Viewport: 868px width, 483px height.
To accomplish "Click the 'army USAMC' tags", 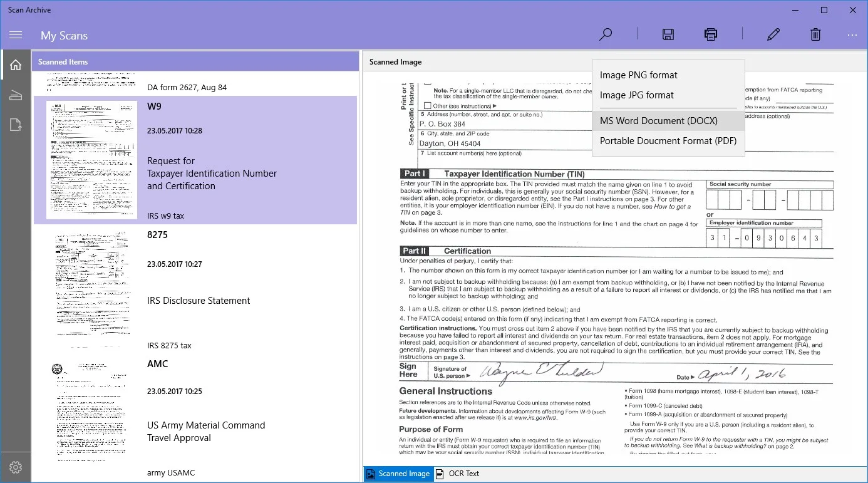I will [x=171, y=473].
